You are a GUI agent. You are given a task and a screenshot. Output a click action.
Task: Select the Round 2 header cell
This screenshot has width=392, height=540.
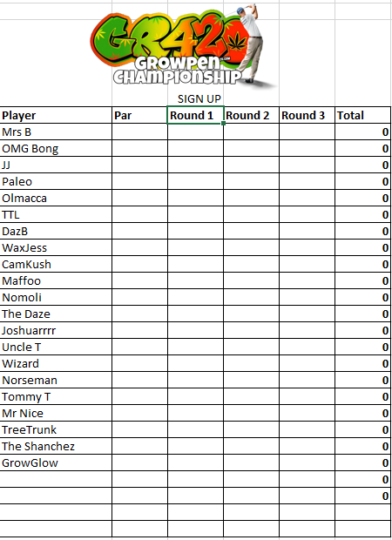pyautogui.click(x=251, y=115)
